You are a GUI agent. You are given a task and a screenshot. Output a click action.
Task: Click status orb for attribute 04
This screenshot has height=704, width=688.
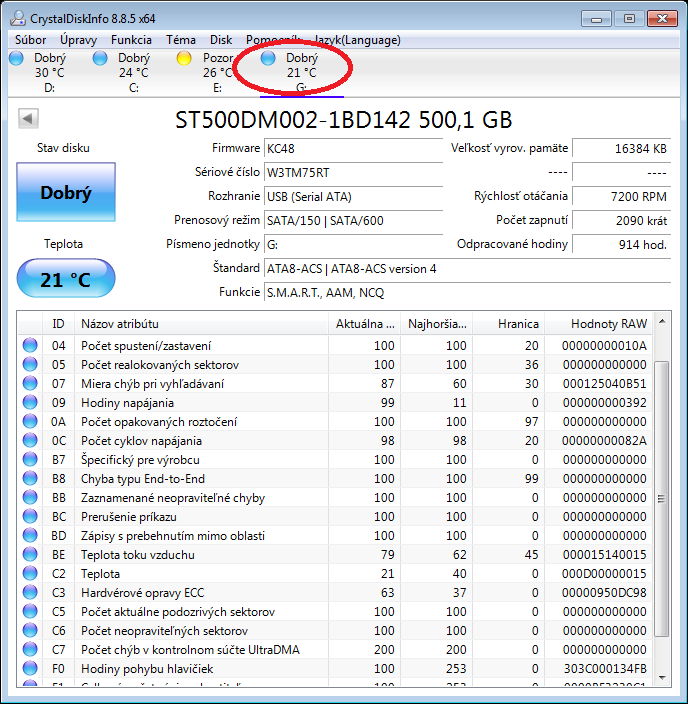[x=30, y=345]
